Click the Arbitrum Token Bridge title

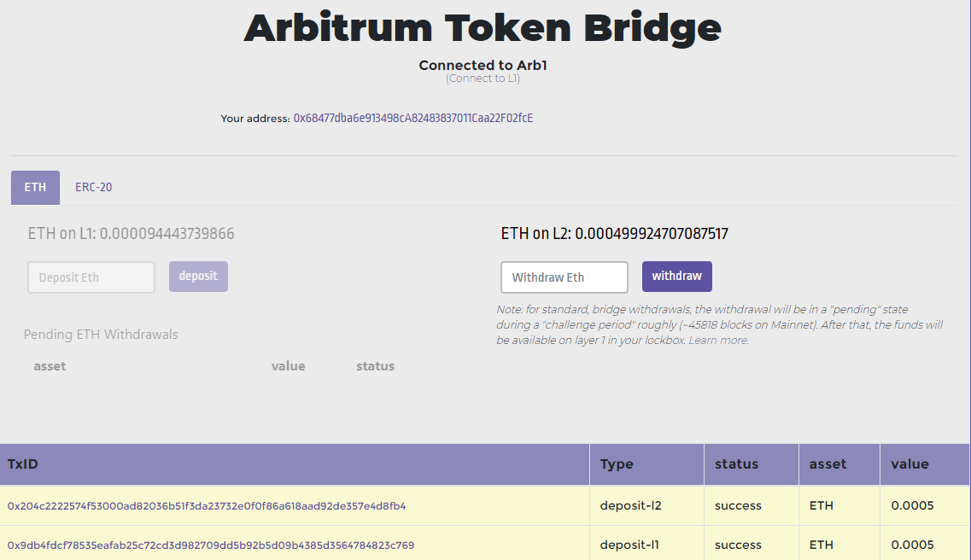click(483, 27)
